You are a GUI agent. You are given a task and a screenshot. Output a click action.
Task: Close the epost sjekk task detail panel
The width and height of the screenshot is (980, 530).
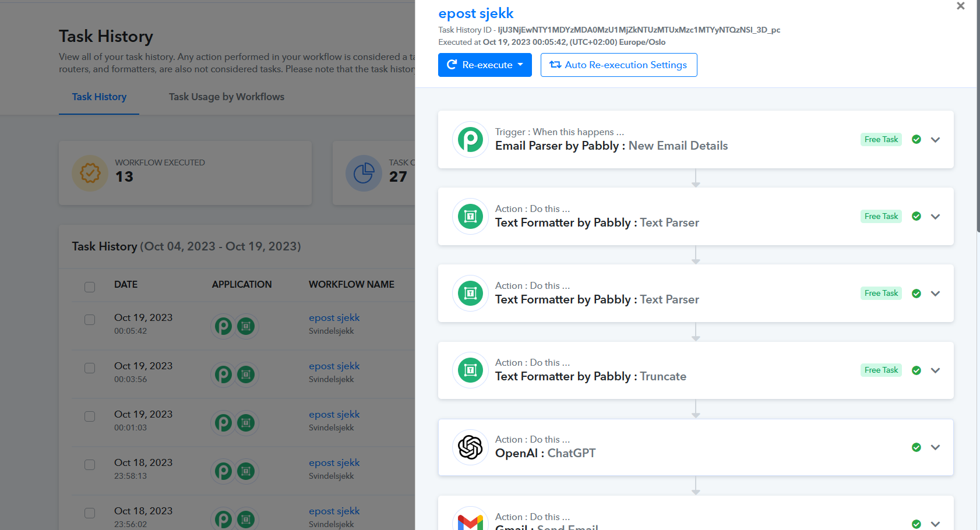click(961, 6)
